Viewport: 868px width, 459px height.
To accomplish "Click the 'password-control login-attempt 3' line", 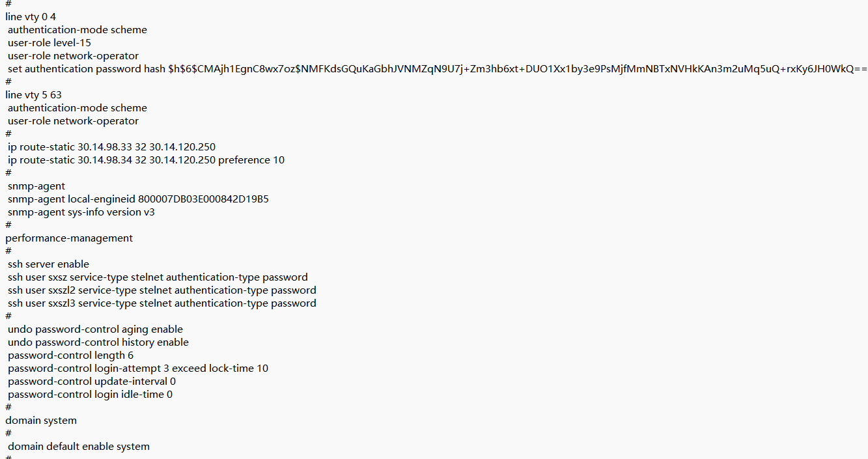I will tap(138, 368).
